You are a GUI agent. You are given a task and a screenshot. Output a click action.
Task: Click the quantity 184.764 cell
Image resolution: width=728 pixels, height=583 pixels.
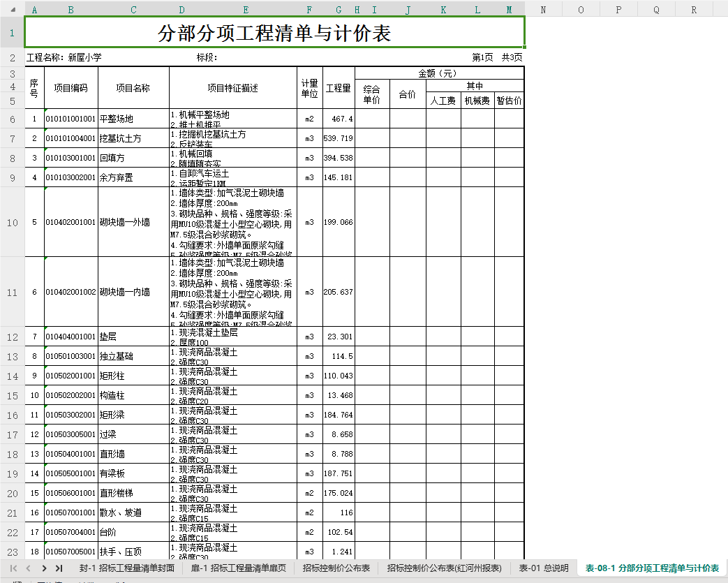(339, 415)
